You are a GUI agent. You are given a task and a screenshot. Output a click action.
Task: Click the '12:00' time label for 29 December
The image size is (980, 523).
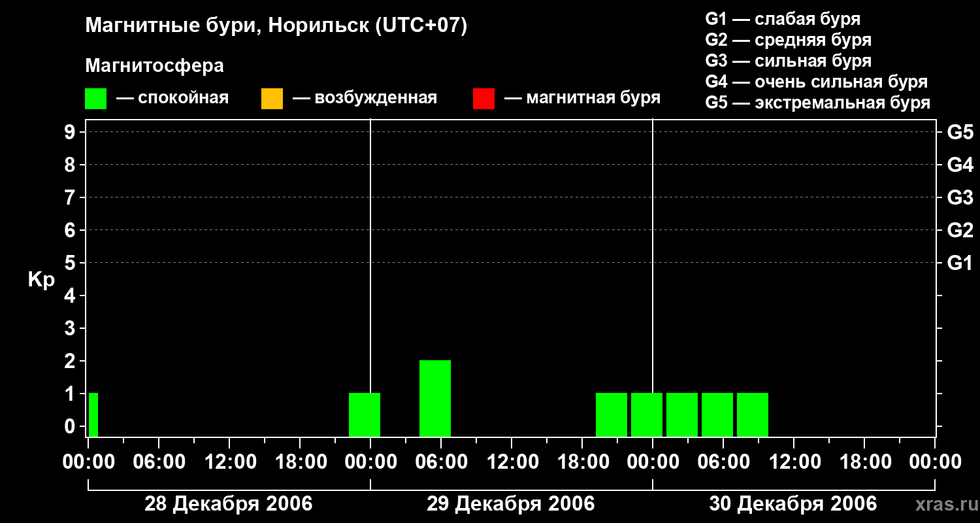[x=512, y=462]
